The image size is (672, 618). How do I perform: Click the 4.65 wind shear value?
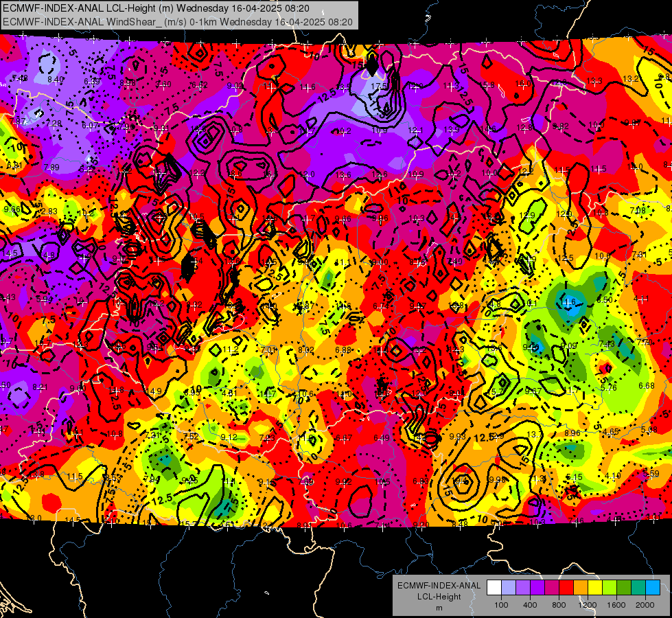[611, 431]
